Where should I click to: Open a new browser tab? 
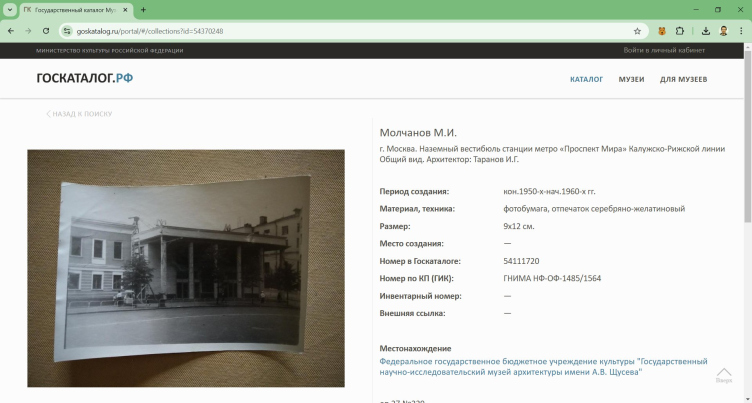(143, 9)
